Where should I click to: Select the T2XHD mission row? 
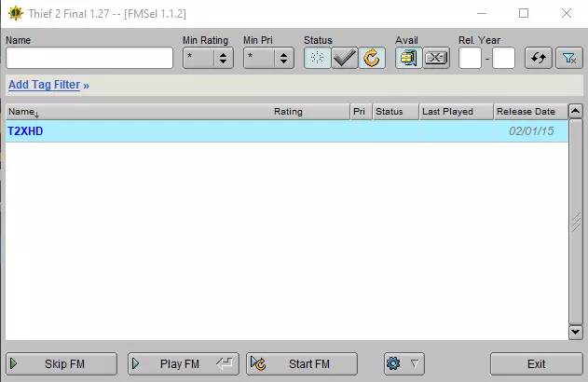287,131
